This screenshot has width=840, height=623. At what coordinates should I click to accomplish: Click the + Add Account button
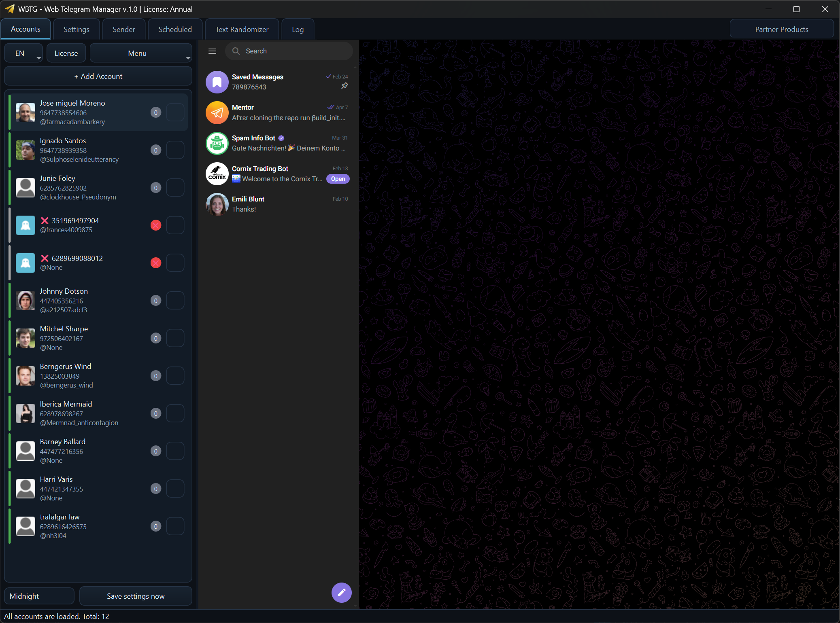pos(98,76)
